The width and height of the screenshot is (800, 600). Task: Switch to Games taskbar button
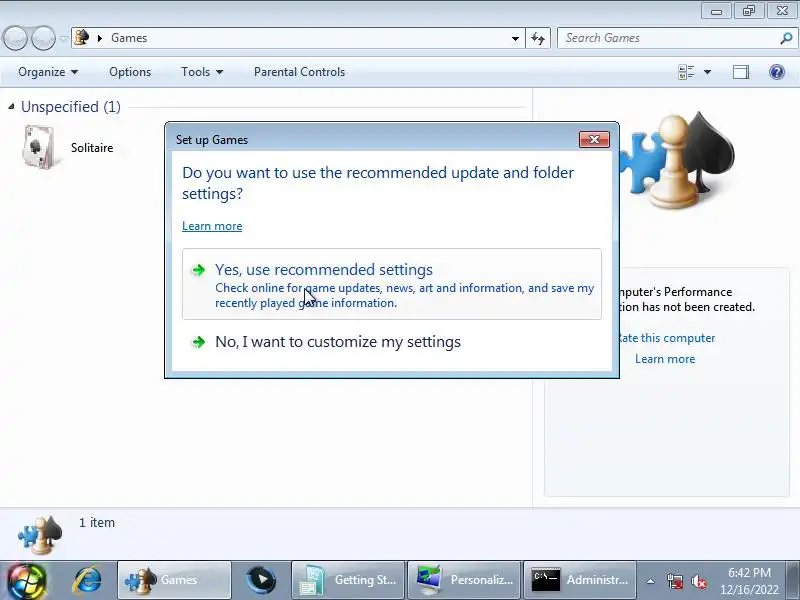pyautogui.click(x=174, y=580)
